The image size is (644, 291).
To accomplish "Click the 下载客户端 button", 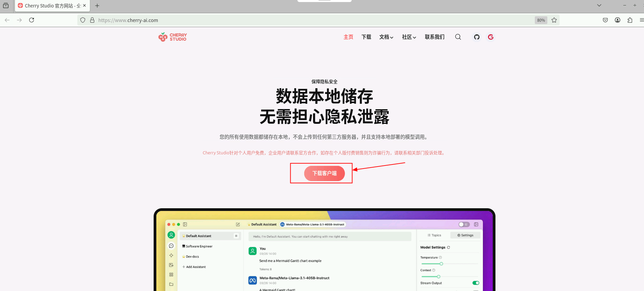I will click(325, 173).
